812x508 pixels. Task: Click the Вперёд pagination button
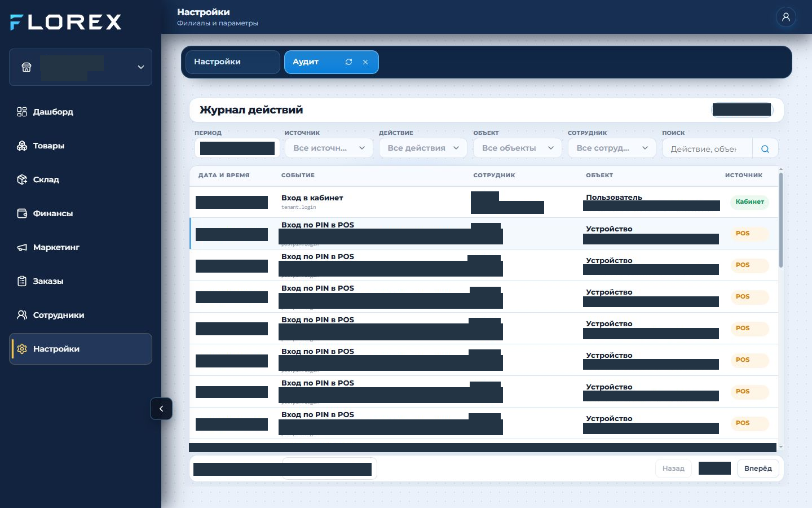[x=758, y=468]
